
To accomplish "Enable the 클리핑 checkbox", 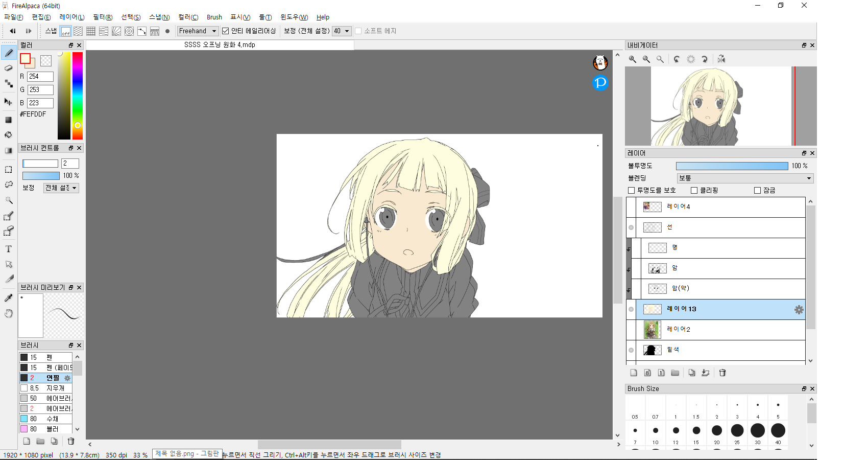I will [694, 190].
